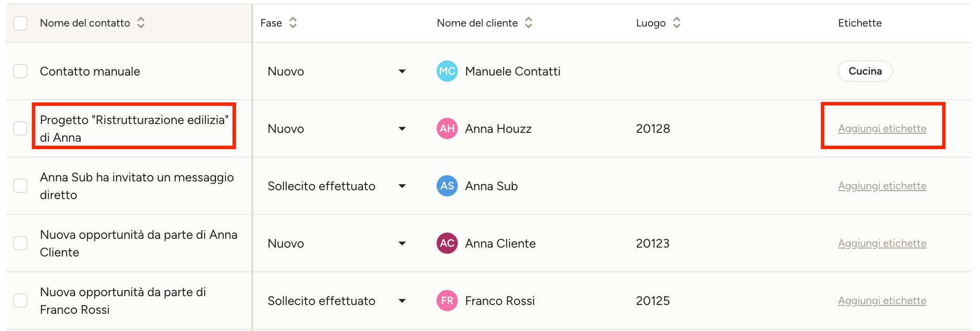
Task: Click Aggiungi etichette for Franco Rossi
Action: click(x=882, y=301)
